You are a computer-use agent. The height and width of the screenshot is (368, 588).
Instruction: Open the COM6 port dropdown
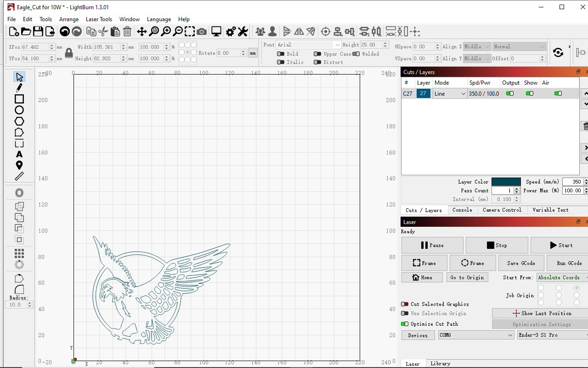coord(476,335)
